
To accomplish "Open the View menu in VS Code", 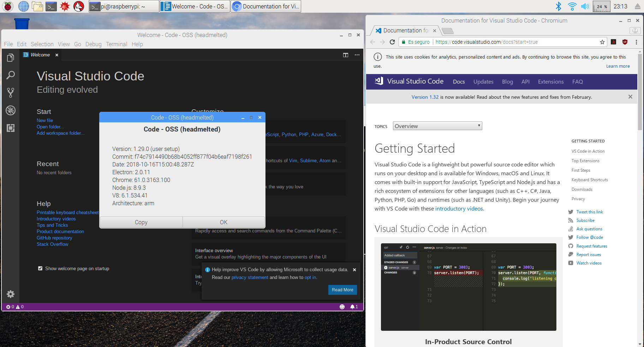I will 64,44.
